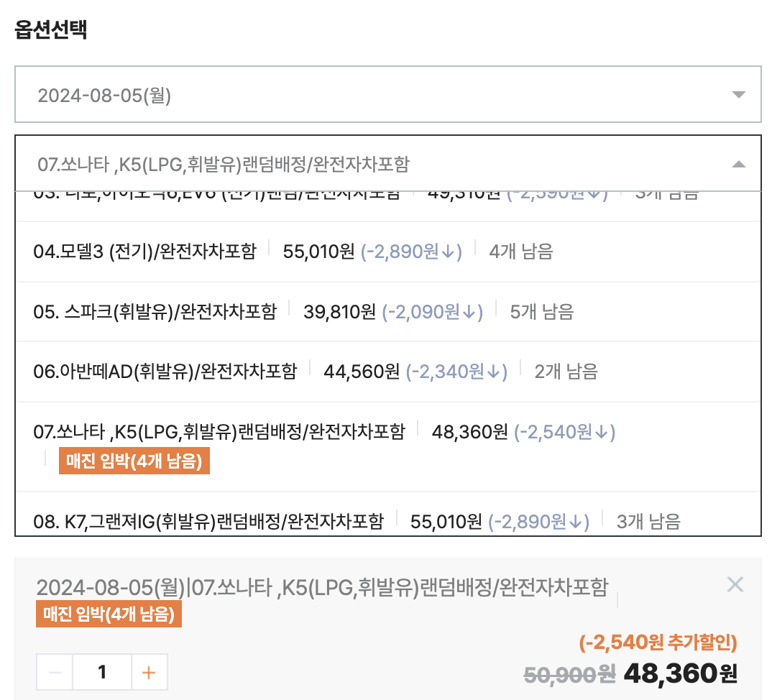Click 2개 남음 stock text for 아반떼AD
772x700 pixels.
566,372
